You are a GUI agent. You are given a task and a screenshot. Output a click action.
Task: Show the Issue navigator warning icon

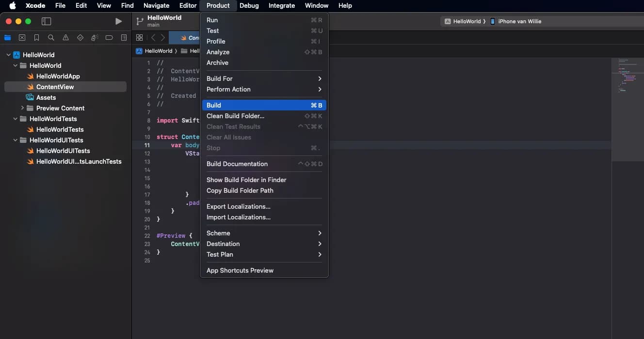[x=65, y=38]
